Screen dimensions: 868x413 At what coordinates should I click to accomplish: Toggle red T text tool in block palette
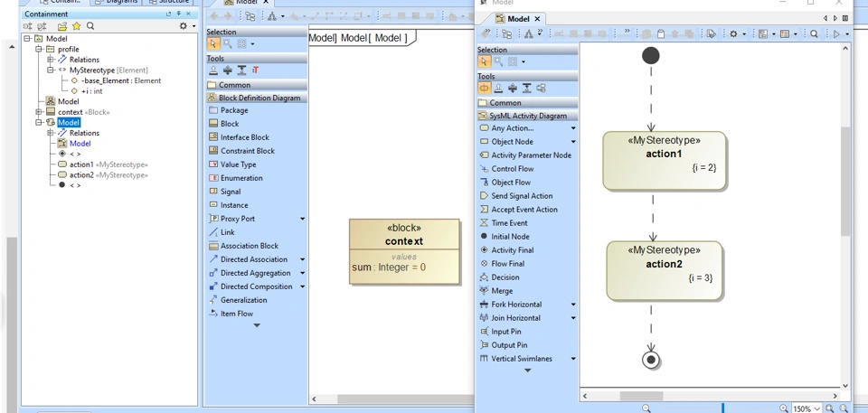tap(256, 70)
